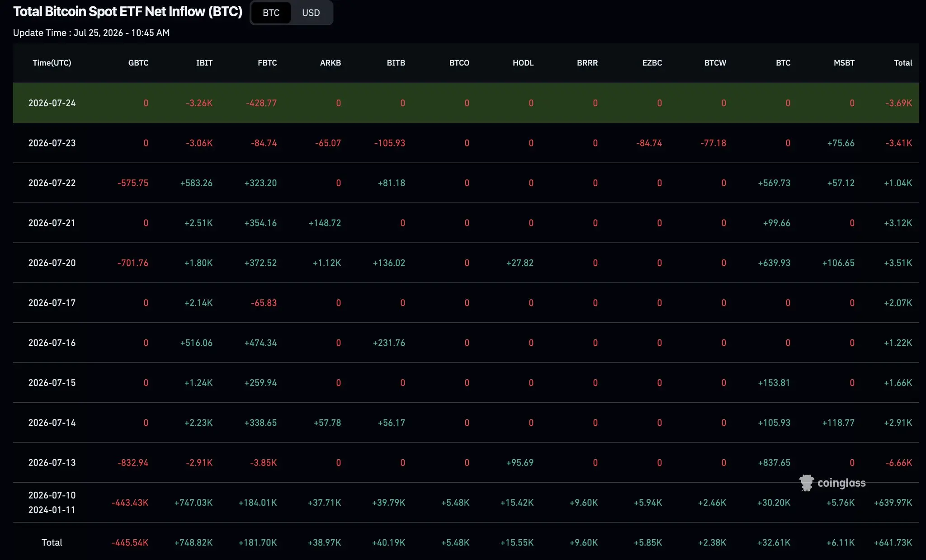
Task: Select the 2026-07-22 date cell
Action: click(x=52, y=183)
